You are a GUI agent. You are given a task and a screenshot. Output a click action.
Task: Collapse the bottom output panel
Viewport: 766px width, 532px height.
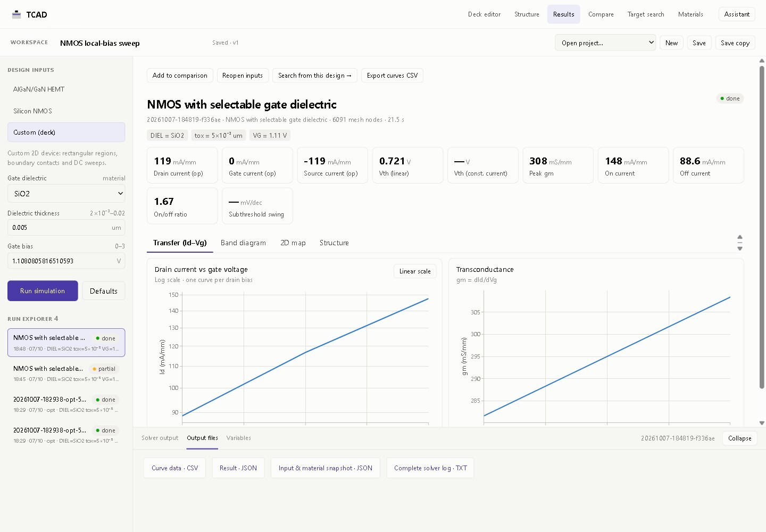point(740,438)
